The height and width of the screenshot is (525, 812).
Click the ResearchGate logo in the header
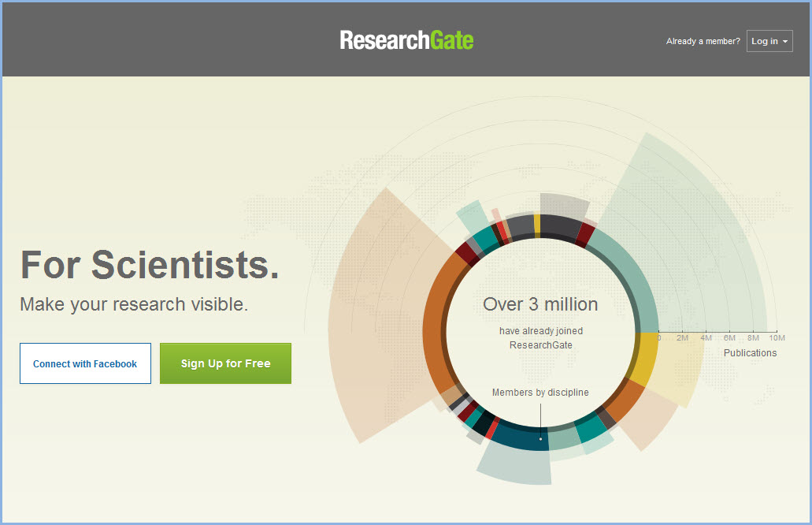(x=406, y=40)
